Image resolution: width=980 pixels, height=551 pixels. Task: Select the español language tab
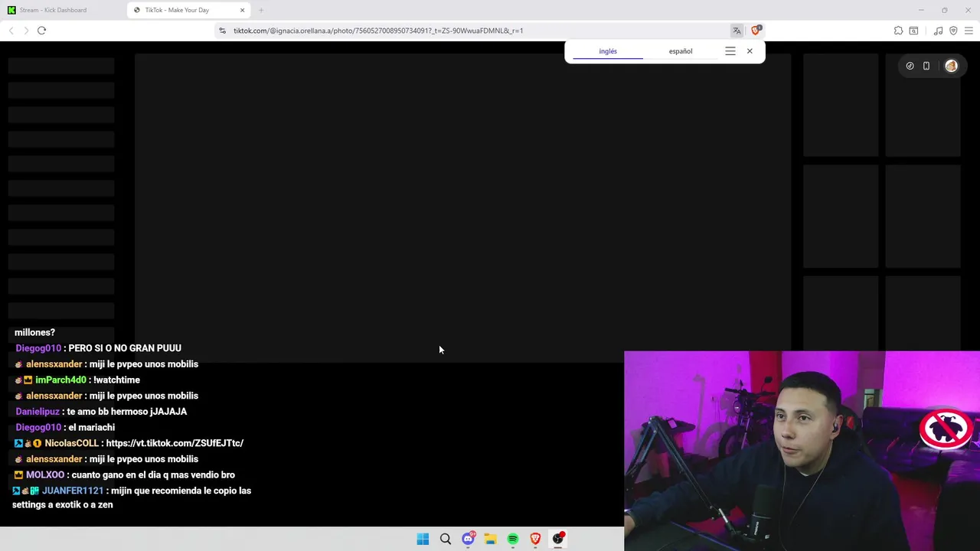pyautogui.click(x=681, y=51)
